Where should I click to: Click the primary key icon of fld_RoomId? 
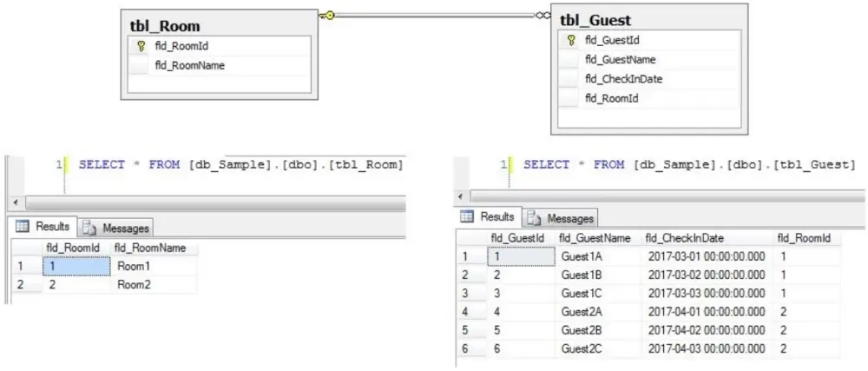tap(141, 47)
